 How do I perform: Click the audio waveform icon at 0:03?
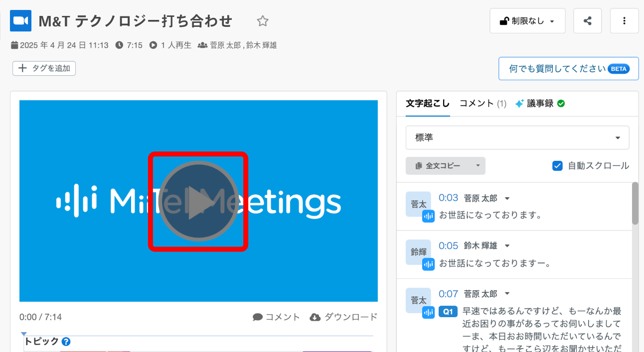point(429,216)
